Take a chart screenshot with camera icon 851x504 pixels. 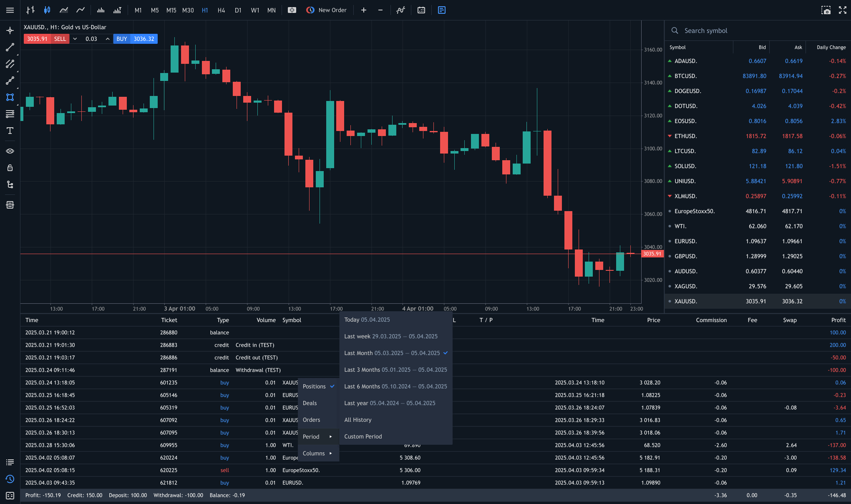826,10
